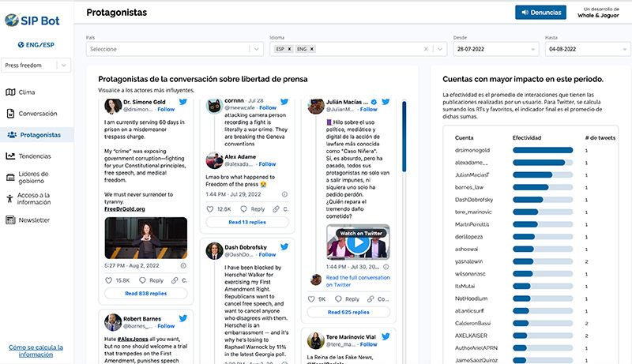Open Cómo se calcula la información link
Viewport: 632px width, 364px height.
(36, 351)
